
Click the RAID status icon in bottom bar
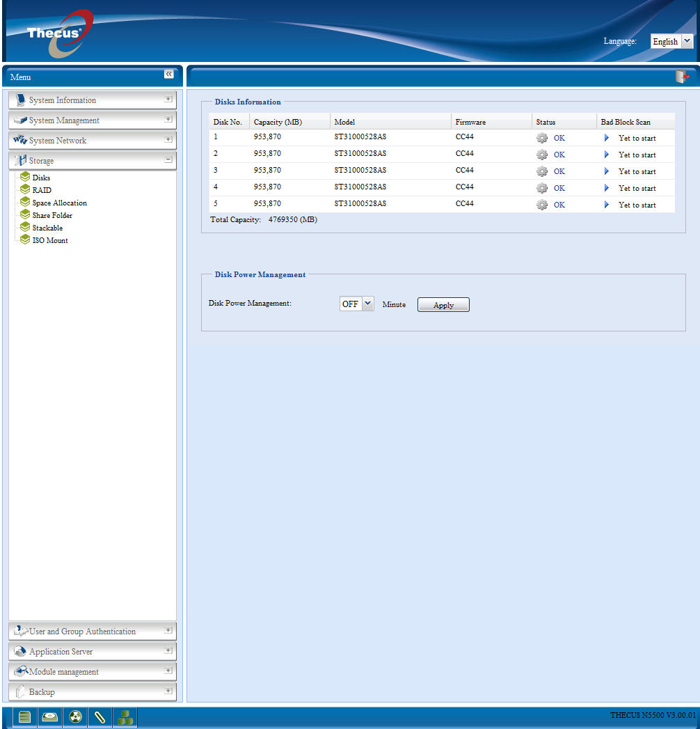24,717
